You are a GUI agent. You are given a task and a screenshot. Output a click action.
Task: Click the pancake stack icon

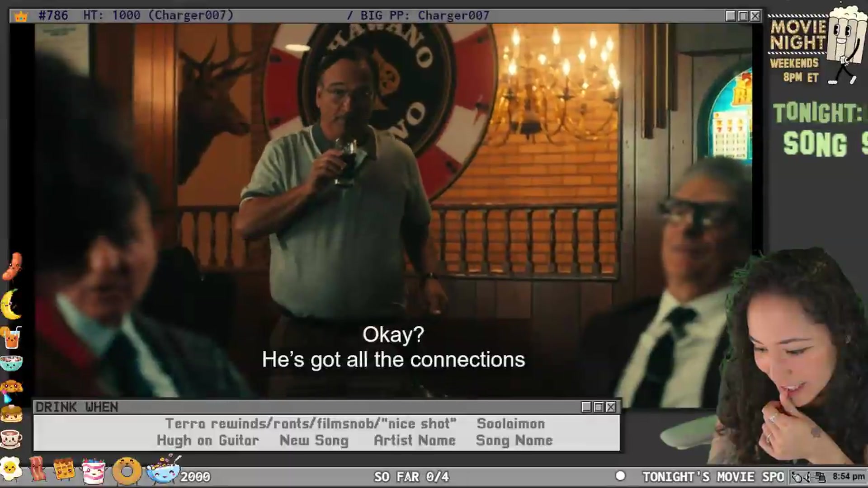11,413
